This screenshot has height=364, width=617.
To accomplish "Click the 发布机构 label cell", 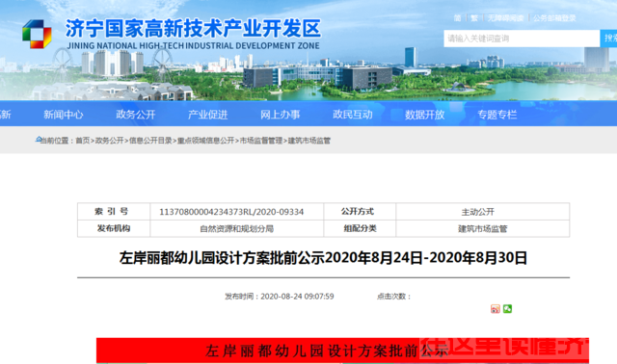I will 114,228.
